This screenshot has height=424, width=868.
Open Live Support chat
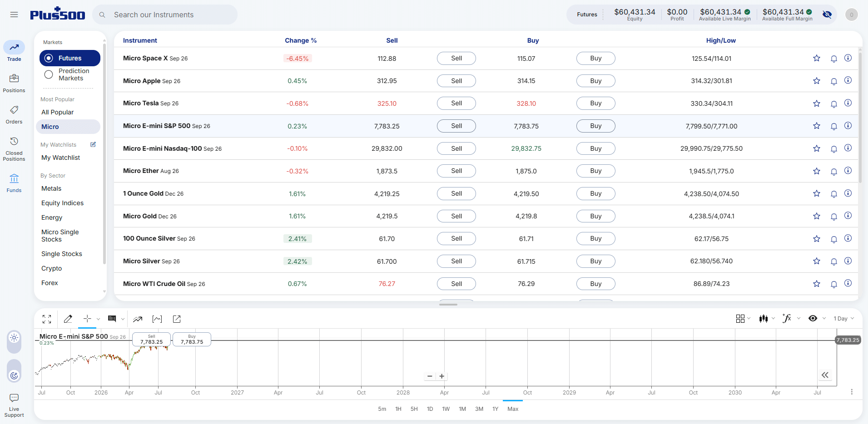(x=14, y=405)
